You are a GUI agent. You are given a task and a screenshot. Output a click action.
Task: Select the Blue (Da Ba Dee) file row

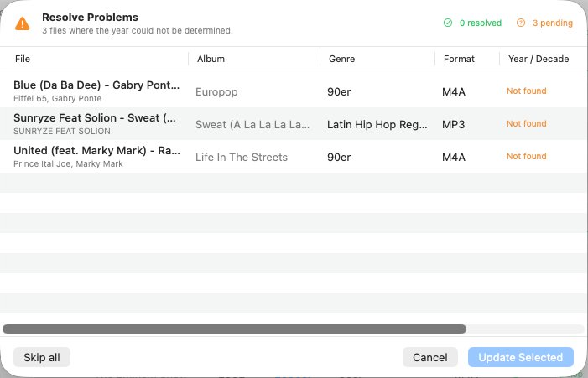294,91
